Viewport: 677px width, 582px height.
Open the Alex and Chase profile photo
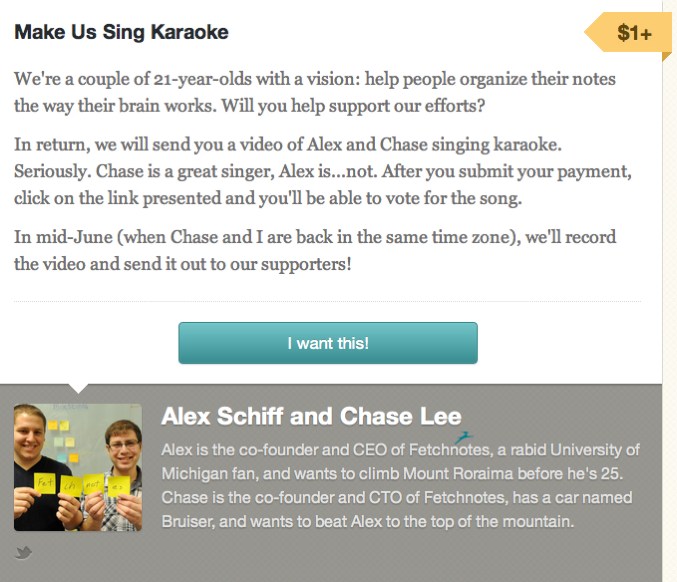(x=78, y=467)
